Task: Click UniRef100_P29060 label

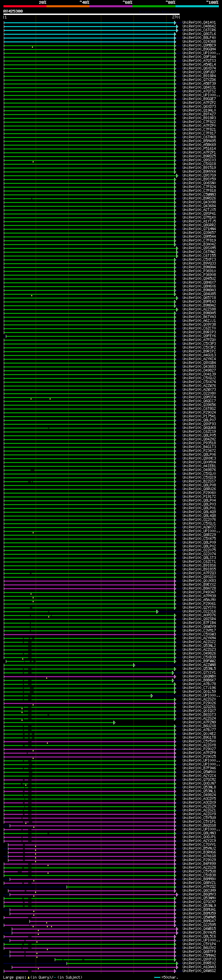Action: [199, 493]
